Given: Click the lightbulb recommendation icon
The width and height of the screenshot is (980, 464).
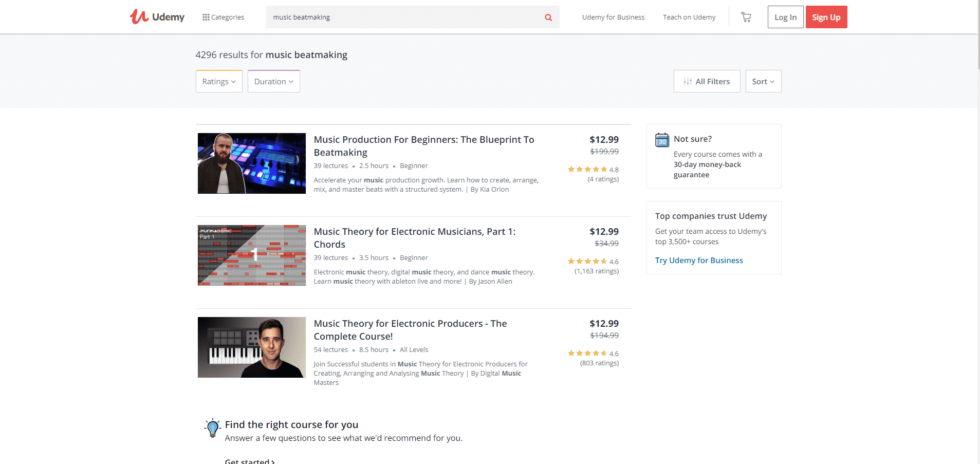Looking at the screenshot, I should pyautogui.click(x=212, y=428).
